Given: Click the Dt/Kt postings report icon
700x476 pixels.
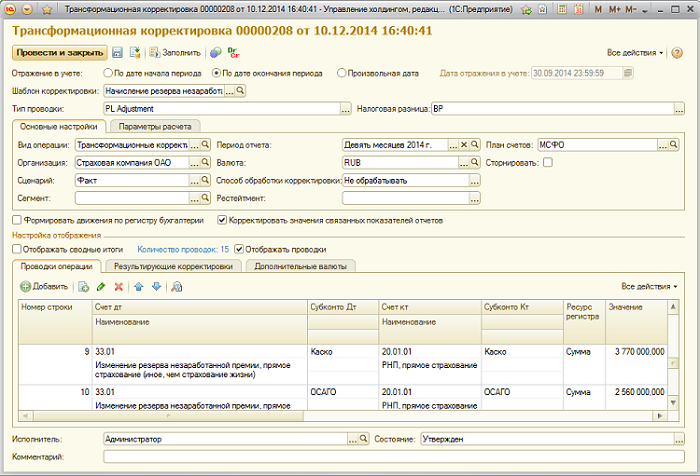Looking at the screenshot, I should point(233,51).
